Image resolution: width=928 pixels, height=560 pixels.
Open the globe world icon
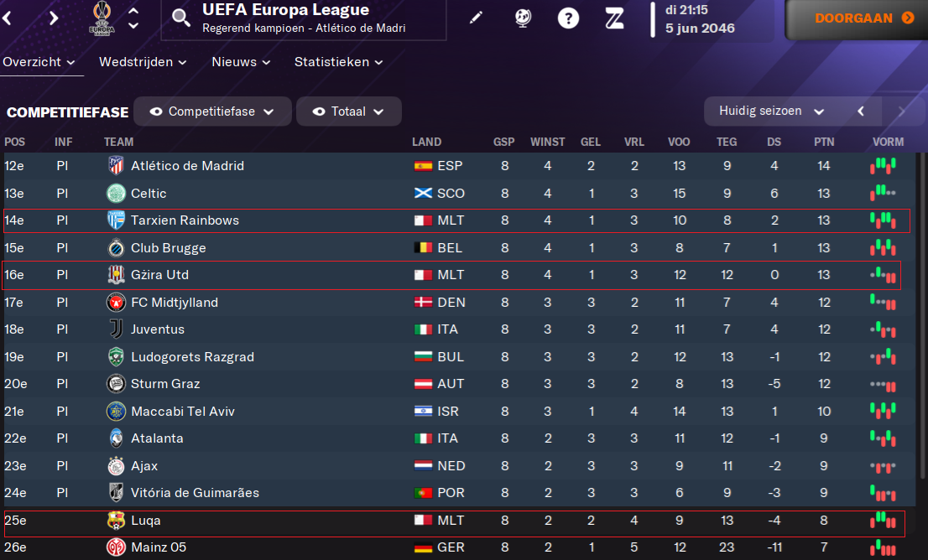[522, 18]
